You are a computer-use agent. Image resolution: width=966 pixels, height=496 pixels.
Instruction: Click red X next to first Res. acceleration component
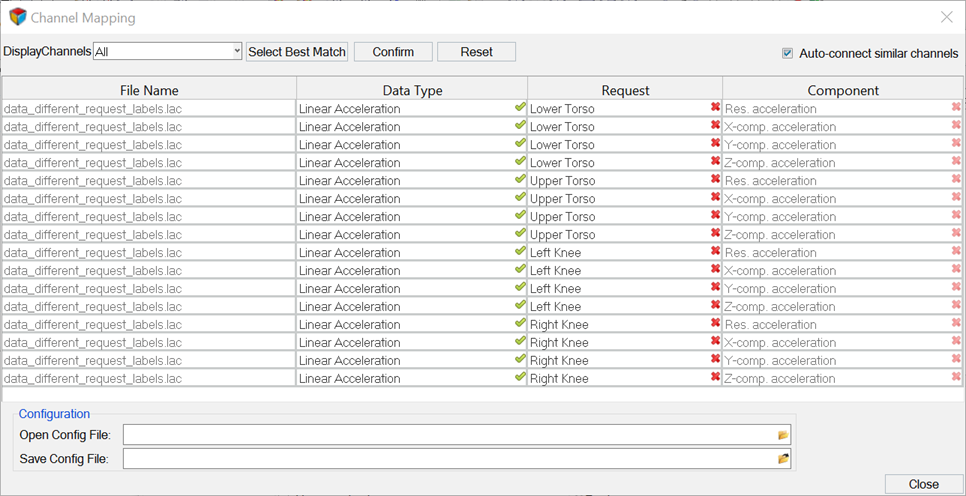click(956, 107)
